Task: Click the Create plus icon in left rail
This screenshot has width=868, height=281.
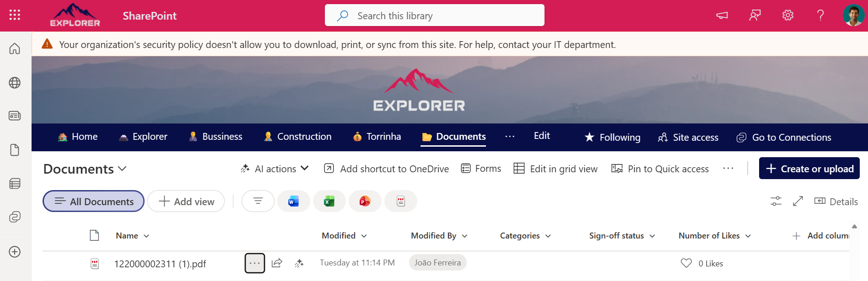Action: click(15, 252)
